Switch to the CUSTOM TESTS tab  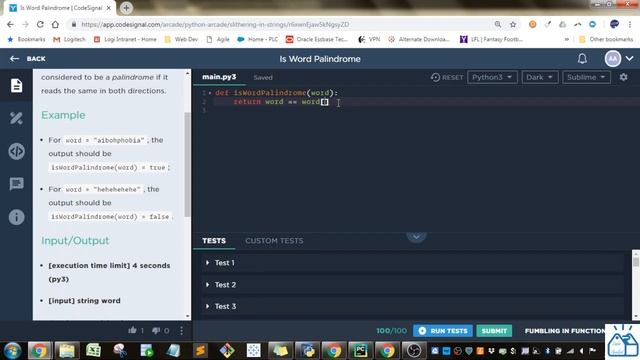[x=274, y=241]
